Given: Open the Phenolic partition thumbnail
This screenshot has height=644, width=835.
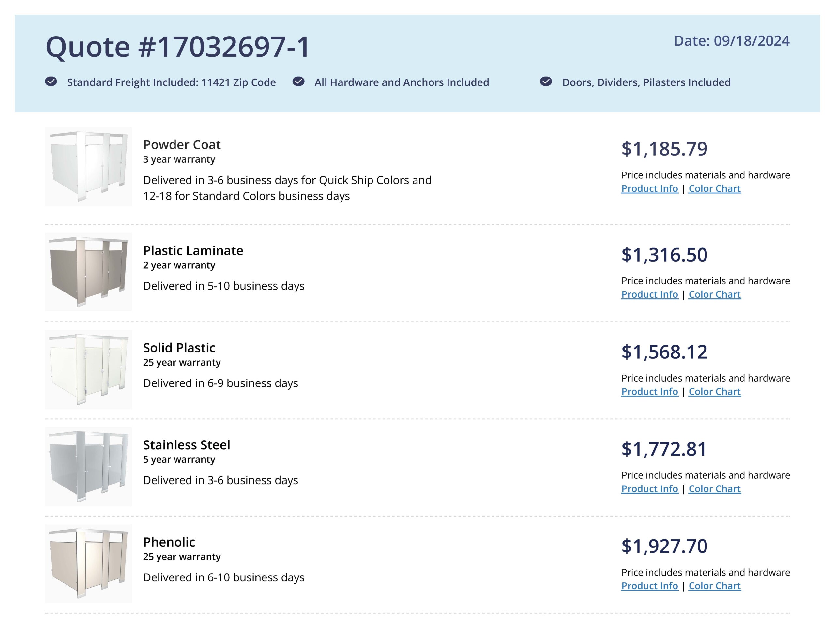Looking at the screenshot, I should (x=88, y=564).
